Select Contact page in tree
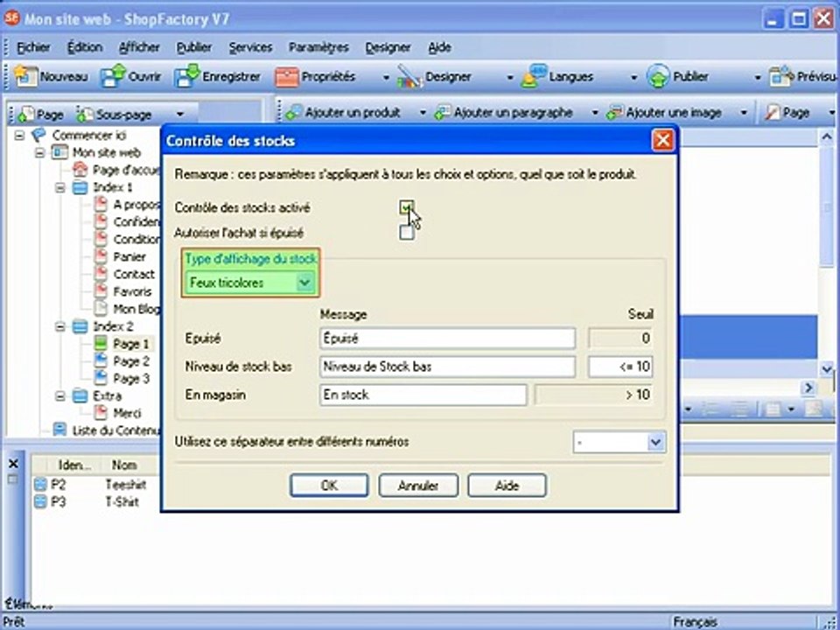 (x=133, y=274)
